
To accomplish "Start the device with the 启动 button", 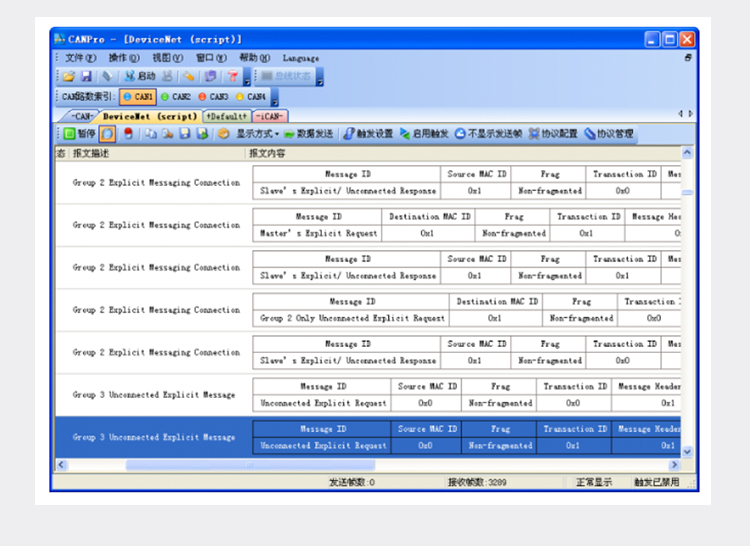I will [140, 76].
